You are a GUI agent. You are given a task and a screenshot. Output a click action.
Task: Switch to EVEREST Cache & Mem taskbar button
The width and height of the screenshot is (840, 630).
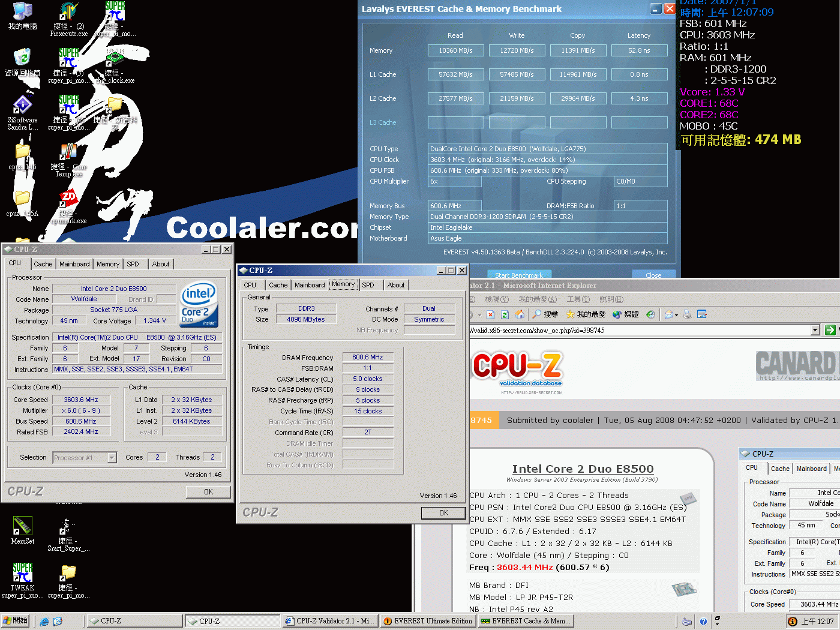pyautogui.click(x=526, y=621)
